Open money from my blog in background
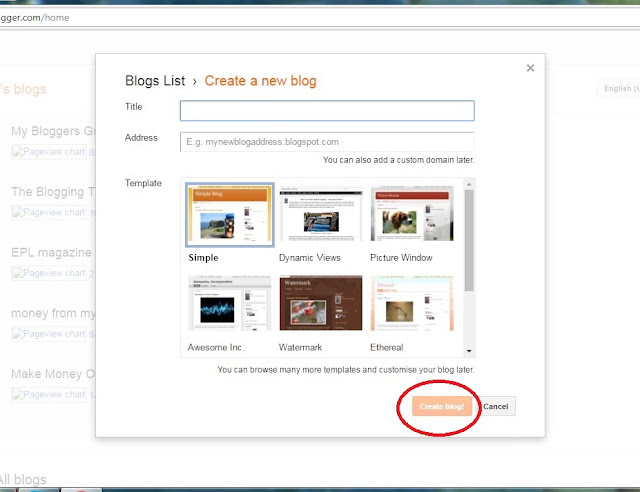The image size is (640, 492). 53,314
